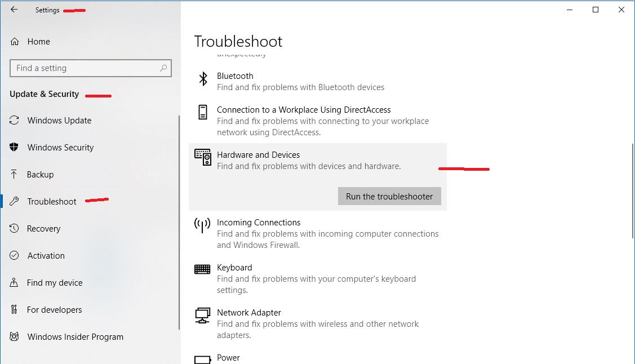Screen dimensions: 635x364
Task: Click the DirectAccess workplace device icon
Action: pos(203,112)
